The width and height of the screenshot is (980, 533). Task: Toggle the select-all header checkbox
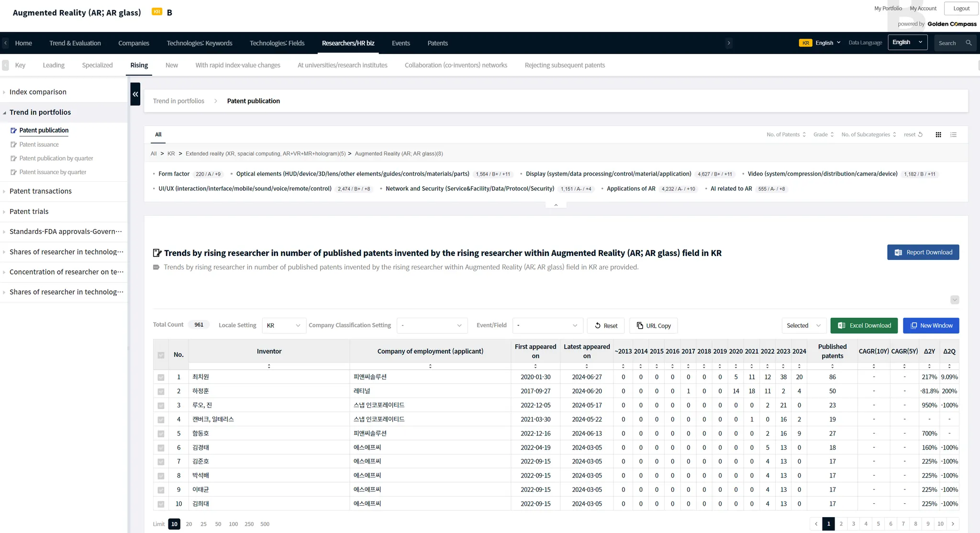click(x=161, y=355)
